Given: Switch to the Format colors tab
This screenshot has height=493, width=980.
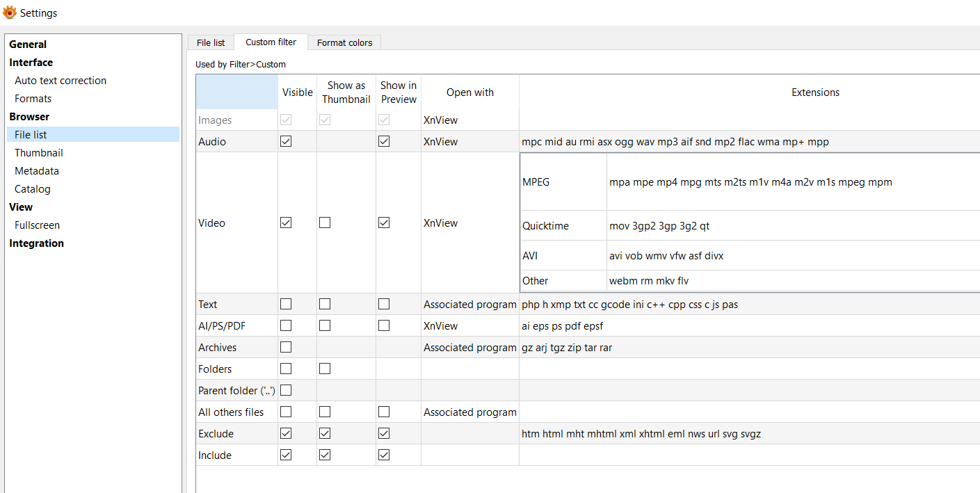Looking at the screenshot, I should point(344,42).
